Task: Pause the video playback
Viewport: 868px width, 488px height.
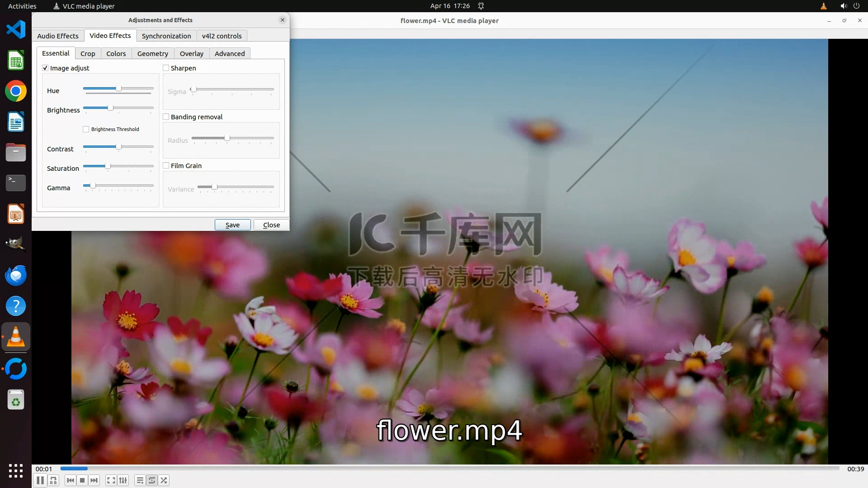Action: coord(40,480)
